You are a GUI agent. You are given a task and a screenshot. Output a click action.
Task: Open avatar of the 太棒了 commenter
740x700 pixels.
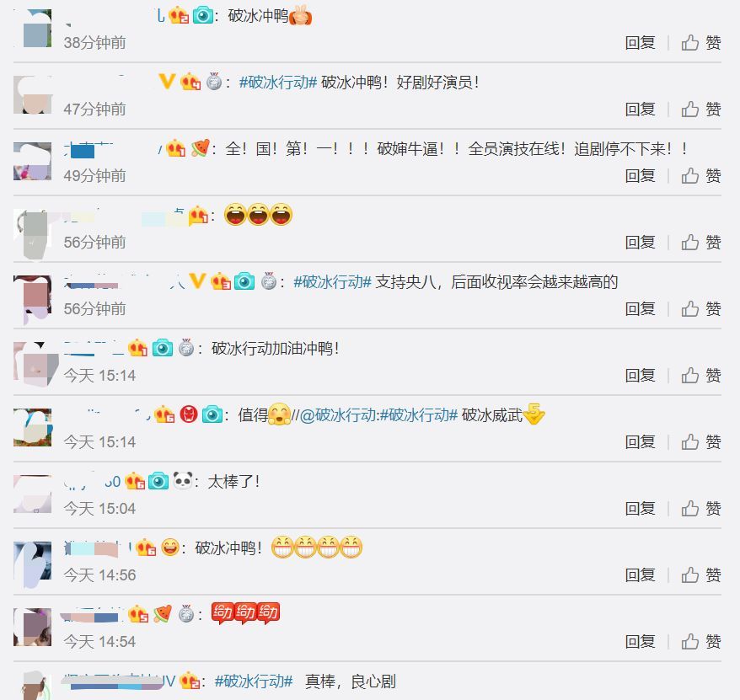click(33, 494)
